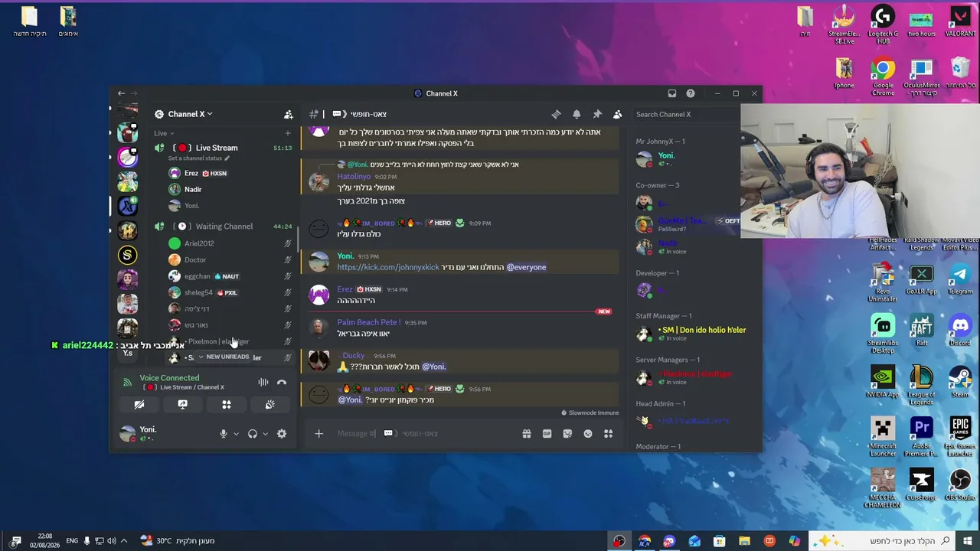Open the Yoni. user panel avatar

128,434
